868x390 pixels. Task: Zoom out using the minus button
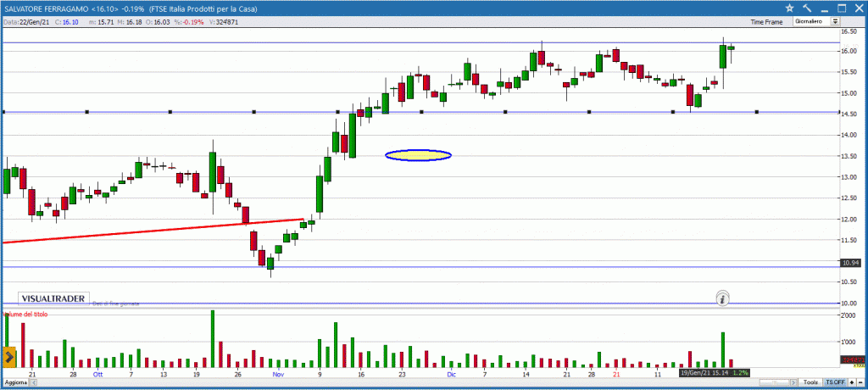pyautogui.click(x=860, y=383)
